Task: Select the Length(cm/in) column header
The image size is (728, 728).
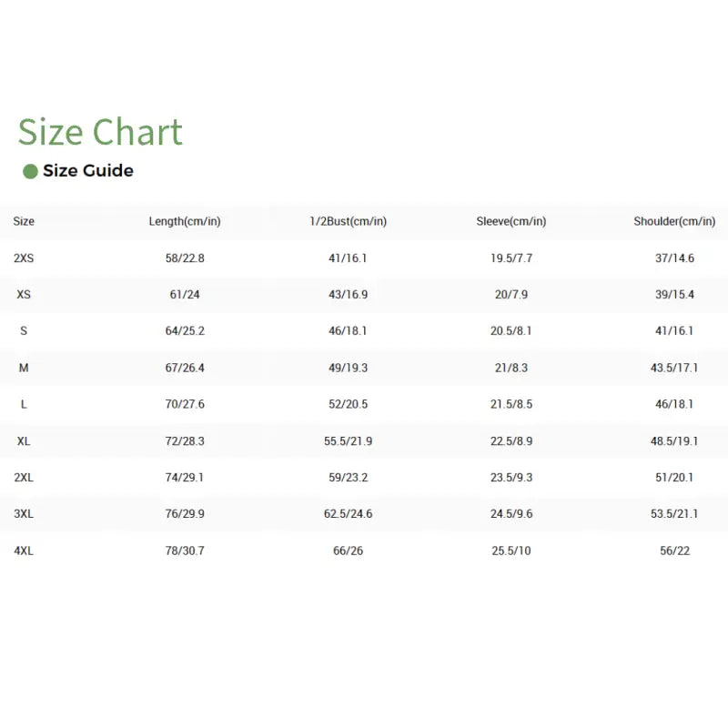Action: [185, 221]
